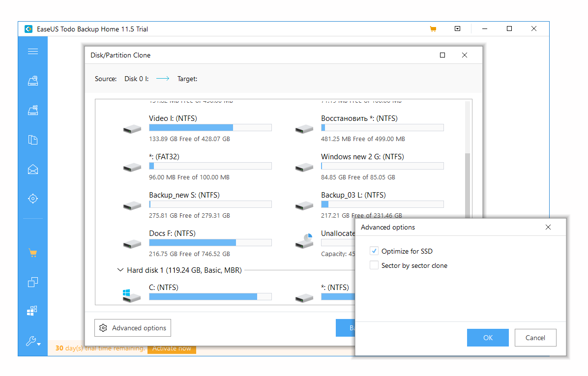Select the Video I: drive icon
Viewport: 588px width, 376px height.
pos(132,129)
